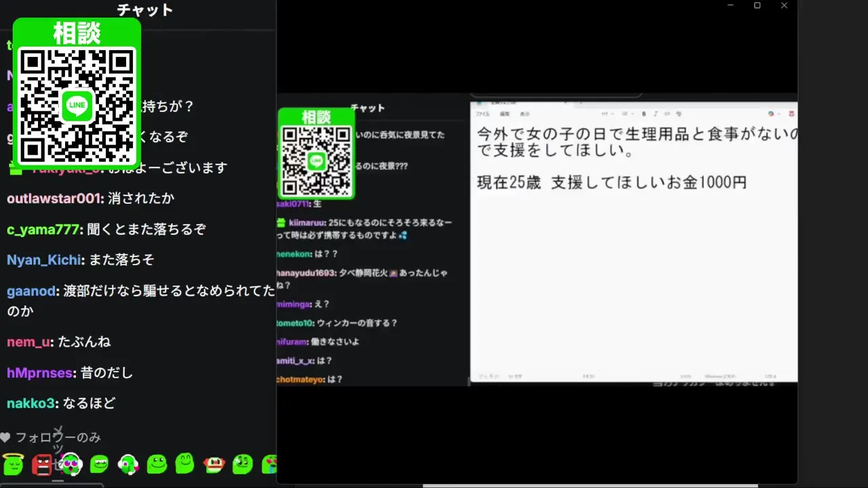
Task: Open the Copilot icon in Notepad
Action: 771,113
